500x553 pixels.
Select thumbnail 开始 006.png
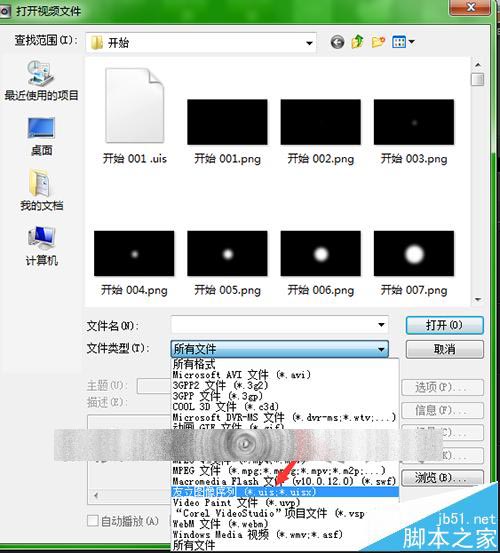(321, 263)
